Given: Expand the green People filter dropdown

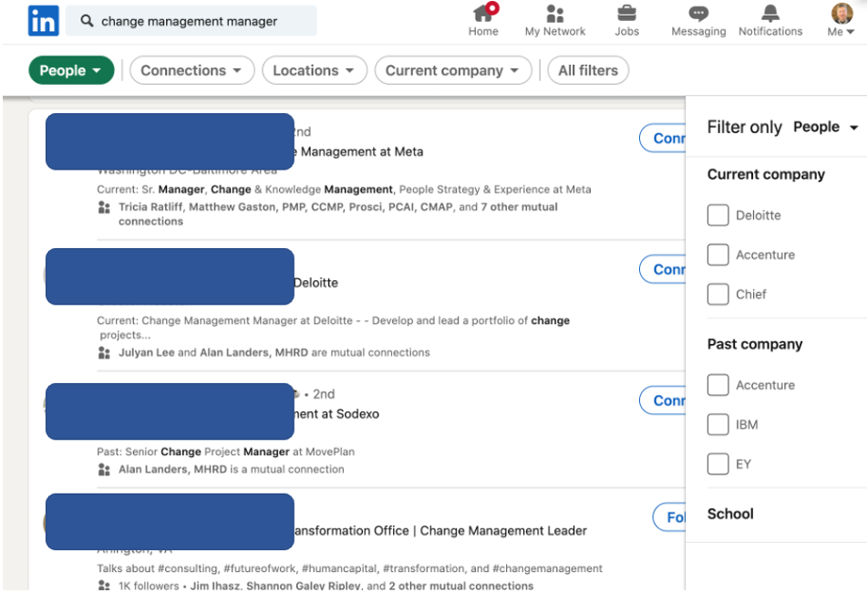Looking at the screenshot, I should coord(71,70).
